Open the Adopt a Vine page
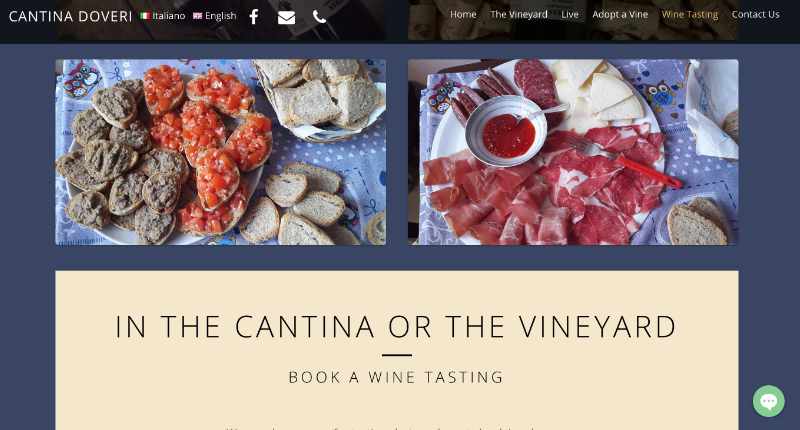800x430 pixels. tap(620, 15)
